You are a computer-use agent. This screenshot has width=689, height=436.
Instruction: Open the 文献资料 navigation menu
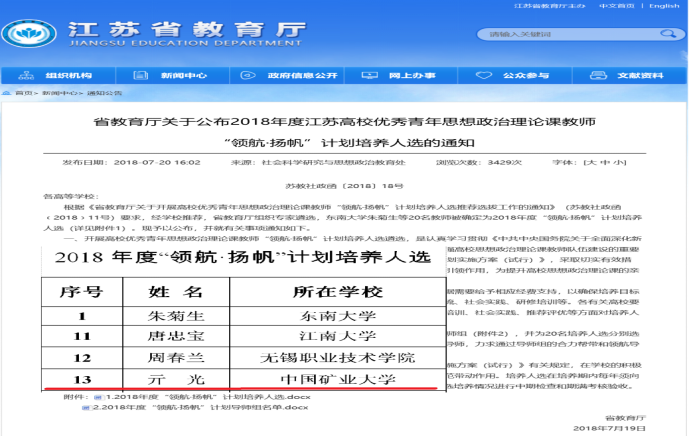(630, 76)
